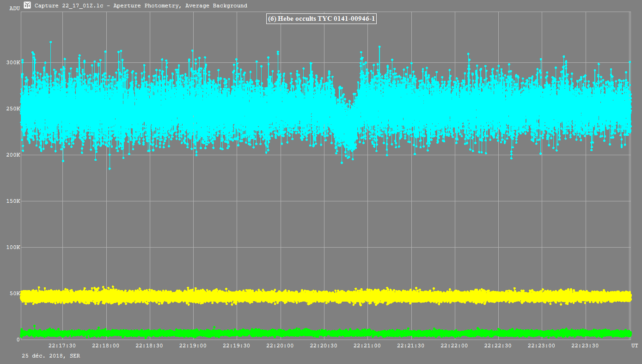Viewport: 642px width, 364px height.
Task: Click the 22:19:30 time label
Action: click(x=236, y=346)
